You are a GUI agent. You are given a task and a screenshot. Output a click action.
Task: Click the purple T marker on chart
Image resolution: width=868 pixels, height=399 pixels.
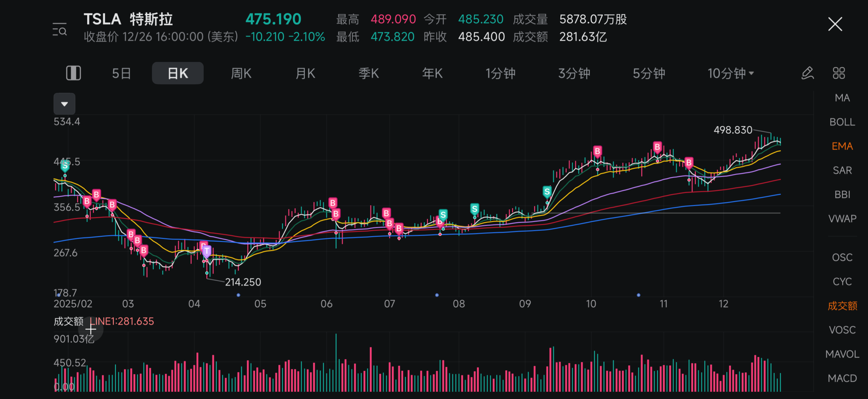(x=207, y=251)
